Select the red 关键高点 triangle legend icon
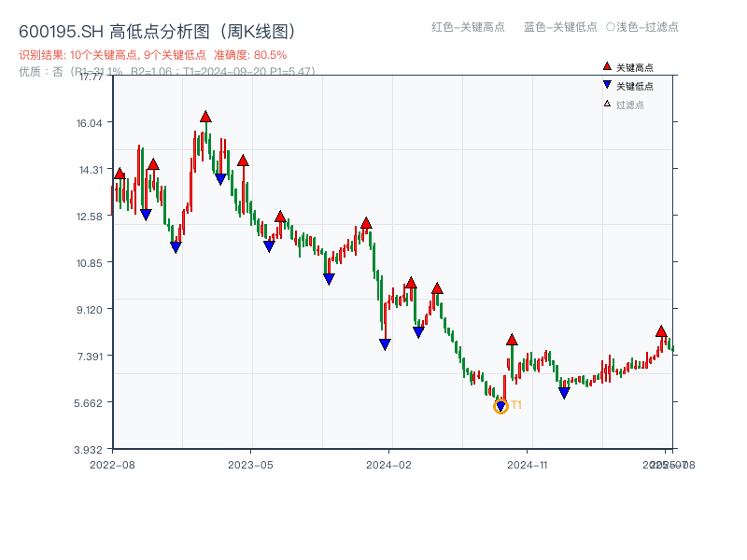Screen dimensions: 747x560 coord(605,67)
